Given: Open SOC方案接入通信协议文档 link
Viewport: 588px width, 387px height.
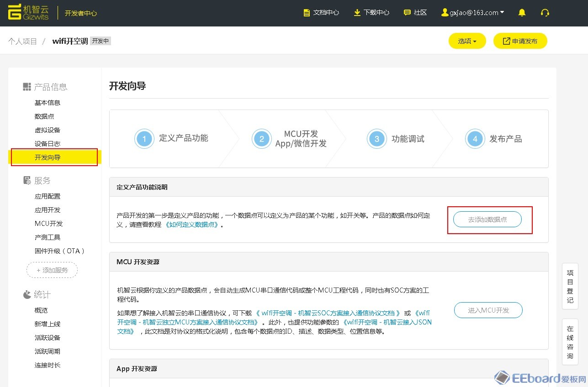Looking at the screenshot, I should click(328, 313).
